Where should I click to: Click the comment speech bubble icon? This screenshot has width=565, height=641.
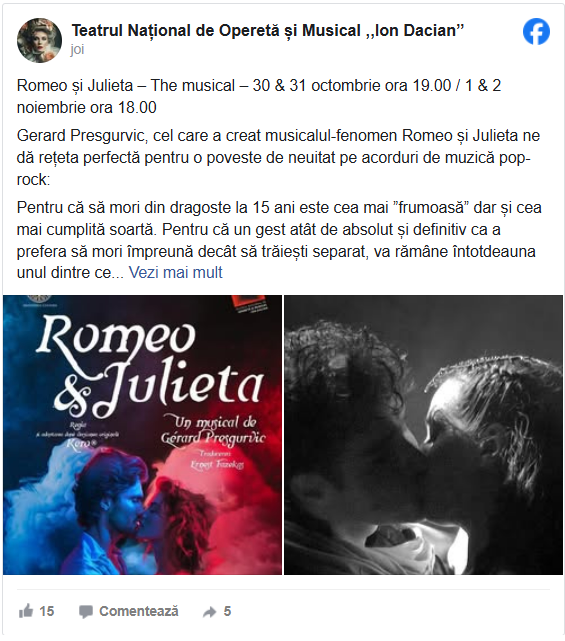coord(86,612)
